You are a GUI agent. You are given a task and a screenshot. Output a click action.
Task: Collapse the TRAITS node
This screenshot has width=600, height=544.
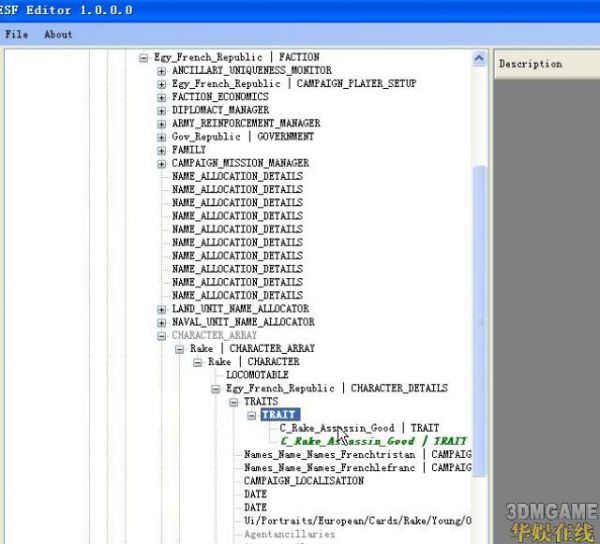tap(234, 402)
